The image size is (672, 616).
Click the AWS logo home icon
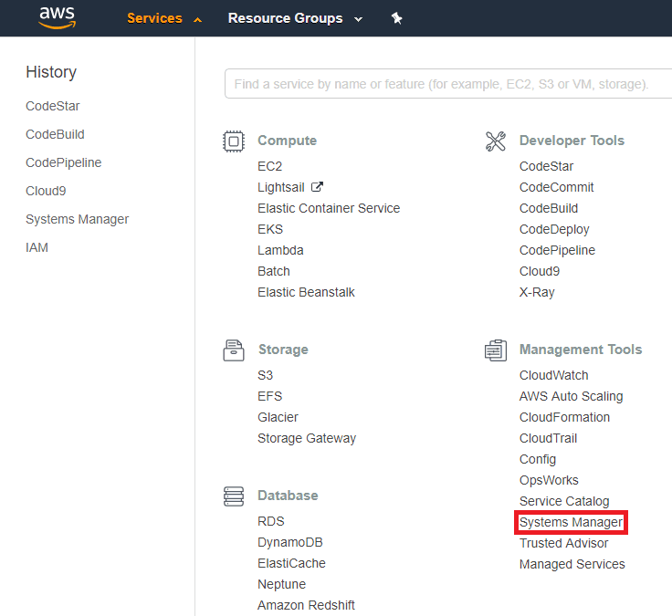tap(57, 18)
